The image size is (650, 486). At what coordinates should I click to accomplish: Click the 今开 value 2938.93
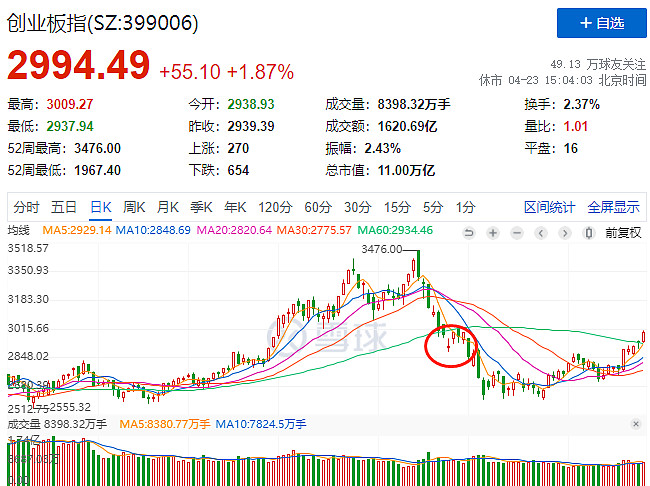[251, 104]
